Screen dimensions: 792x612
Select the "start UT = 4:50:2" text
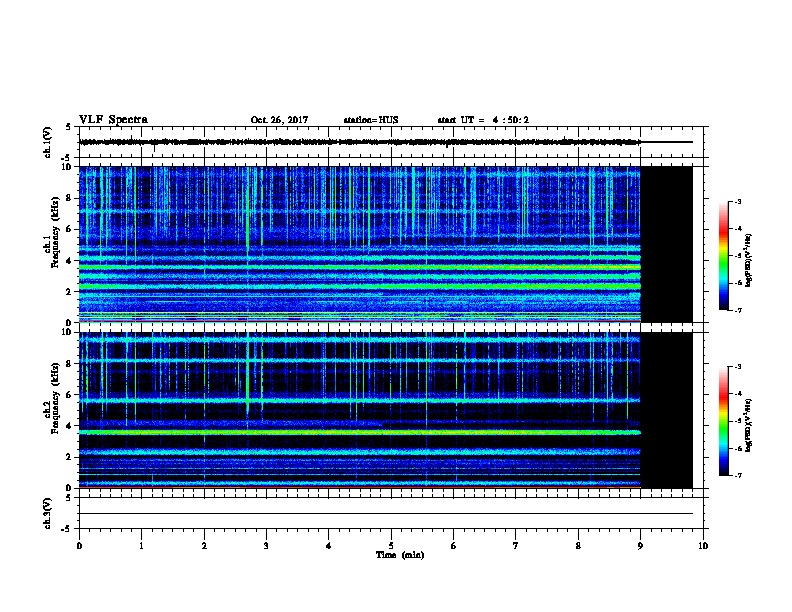(483, 120)
